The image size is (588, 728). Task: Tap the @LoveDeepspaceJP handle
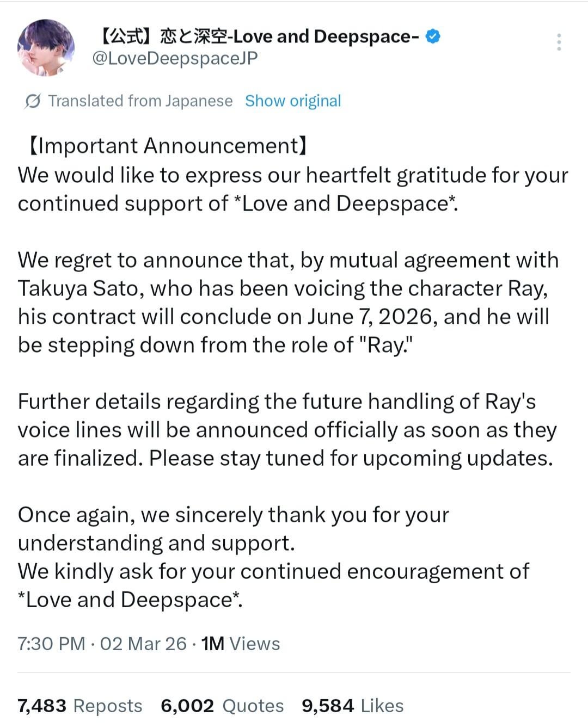pos(175,58)
